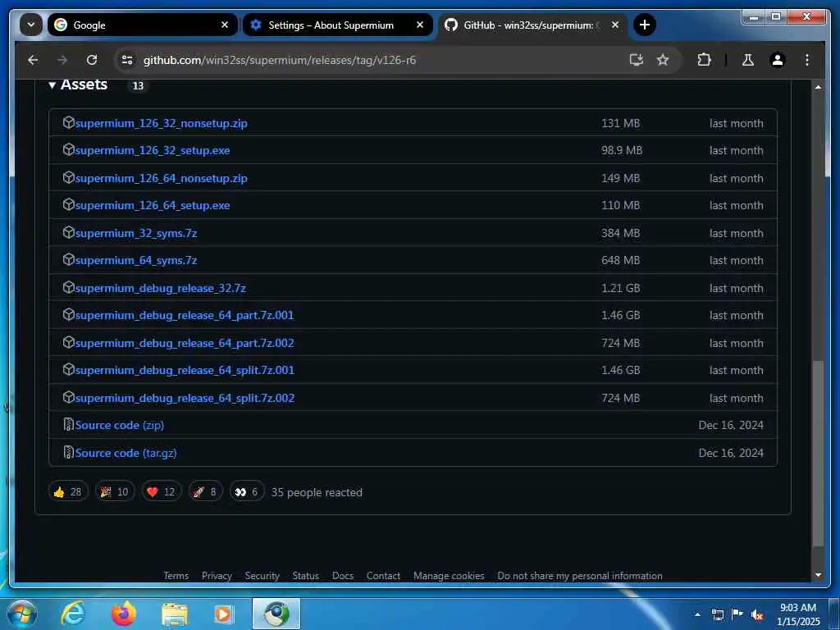
Task: Open the Security footer link
Action: click(x=262, y=575)
